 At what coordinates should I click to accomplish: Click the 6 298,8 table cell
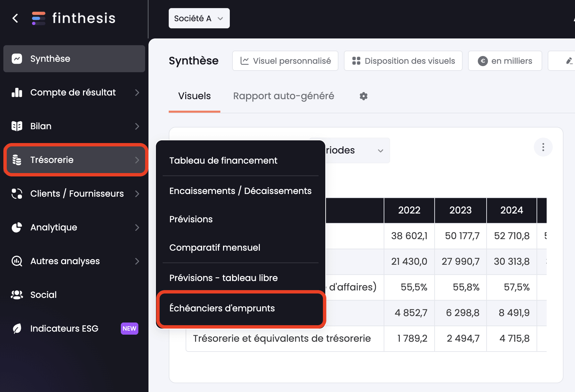461,313
